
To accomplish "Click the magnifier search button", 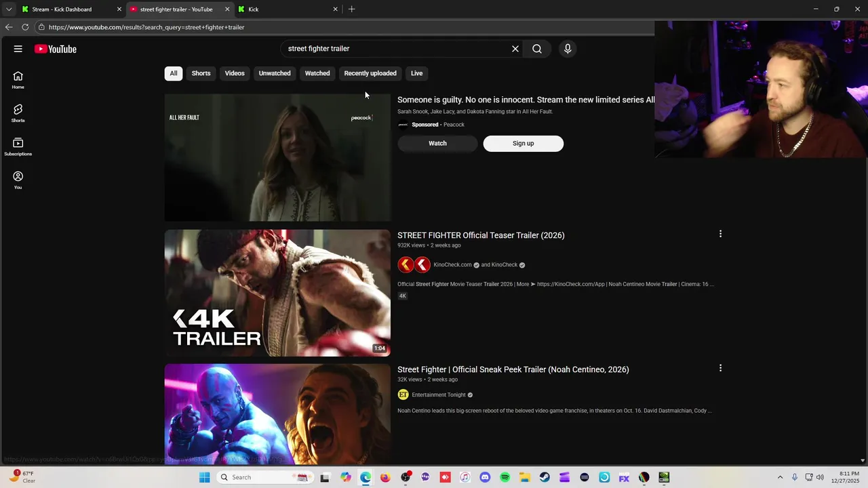I will coord(537,49).
